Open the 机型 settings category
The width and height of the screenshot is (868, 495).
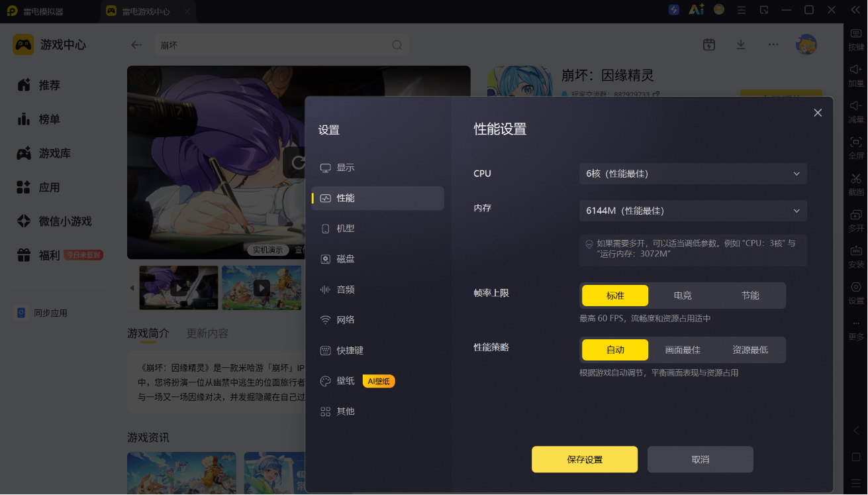(377, 229)
